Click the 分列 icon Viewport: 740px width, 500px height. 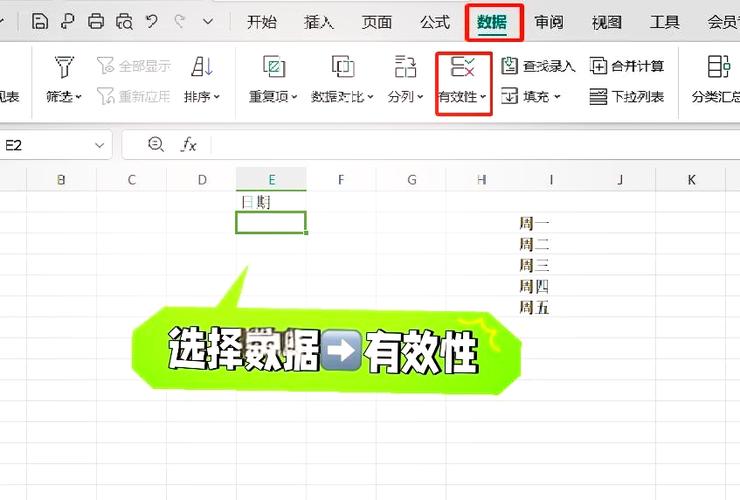coord(405,67)
